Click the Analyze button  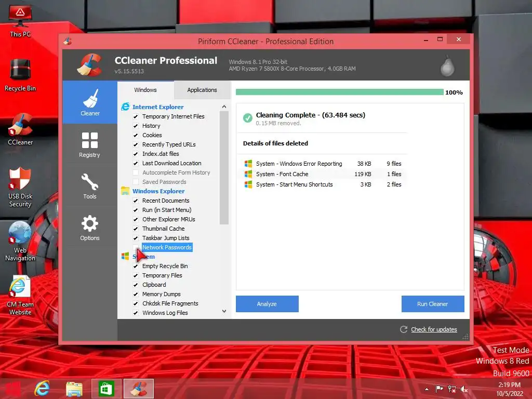[267, 304]
